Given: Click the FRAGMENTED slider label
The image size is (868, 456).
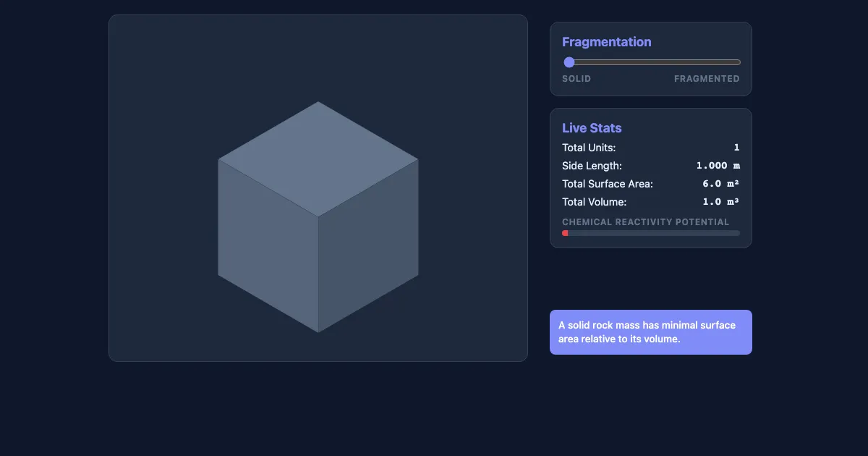Looking at the screenshot, I should click(x=707, y=79).
